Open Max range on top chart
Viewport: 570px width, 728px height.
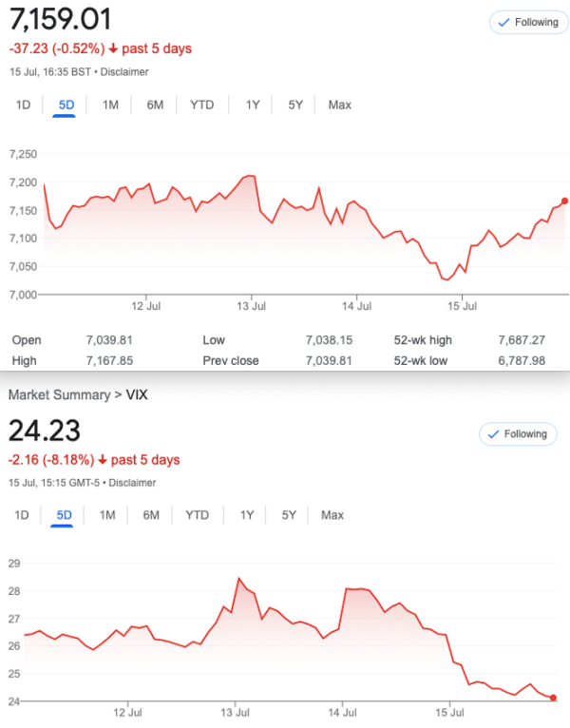(x=340, y=105)
